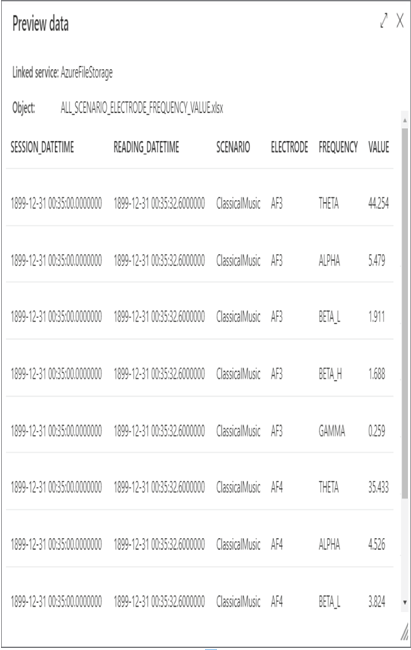Select the cell with value 44.254
This screenshot has height=650, width=411.
pyautogui.click(x=378, y=204)
